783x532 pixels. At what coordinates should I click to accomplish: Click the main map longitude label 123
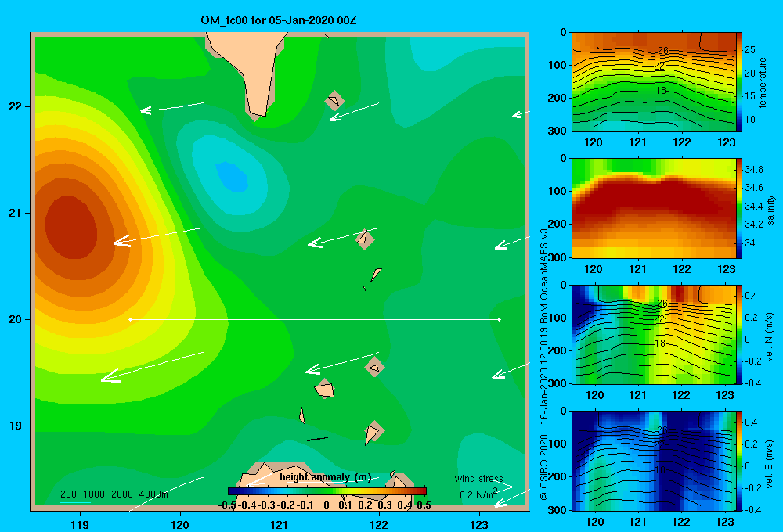click(x=479, y=524)
